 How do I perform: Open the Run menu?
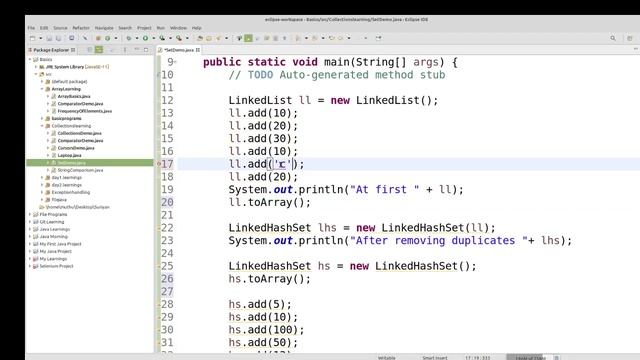pyautogui.click(x=161, y=28)
